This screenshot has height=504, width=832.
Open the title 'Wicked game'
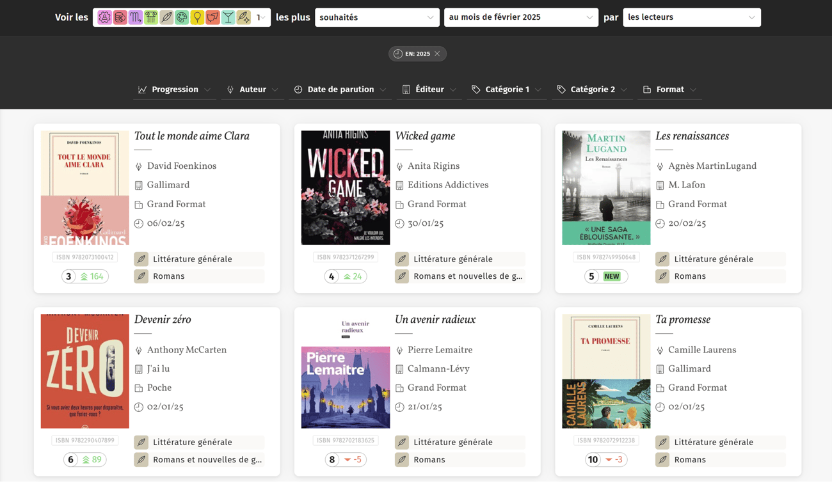point(425,136)
